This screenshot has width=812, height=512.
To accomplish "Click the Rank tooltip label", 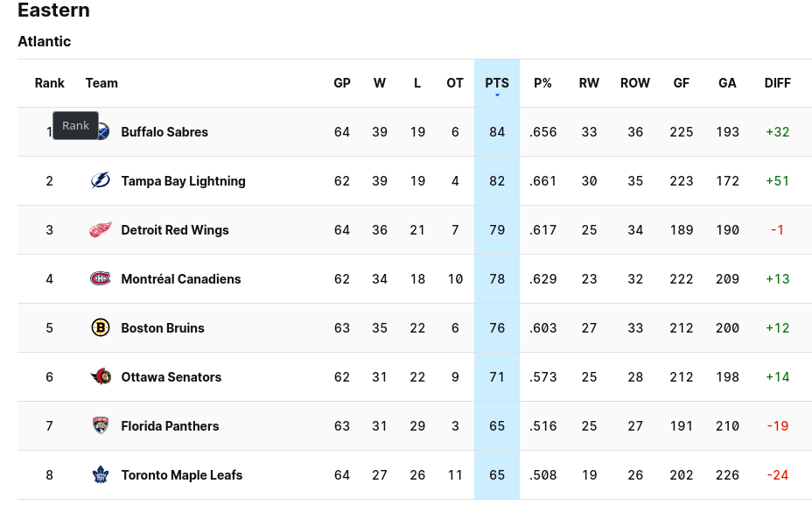I will pyautogui.click(x=75, y=125).
